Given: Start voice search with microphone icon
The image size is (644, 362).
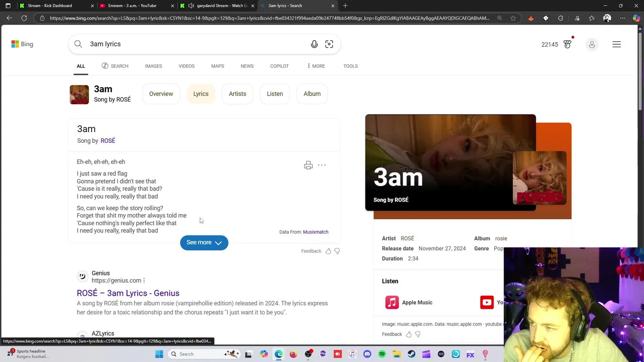Looking at the screenshot, I should [x=314, y=44].
